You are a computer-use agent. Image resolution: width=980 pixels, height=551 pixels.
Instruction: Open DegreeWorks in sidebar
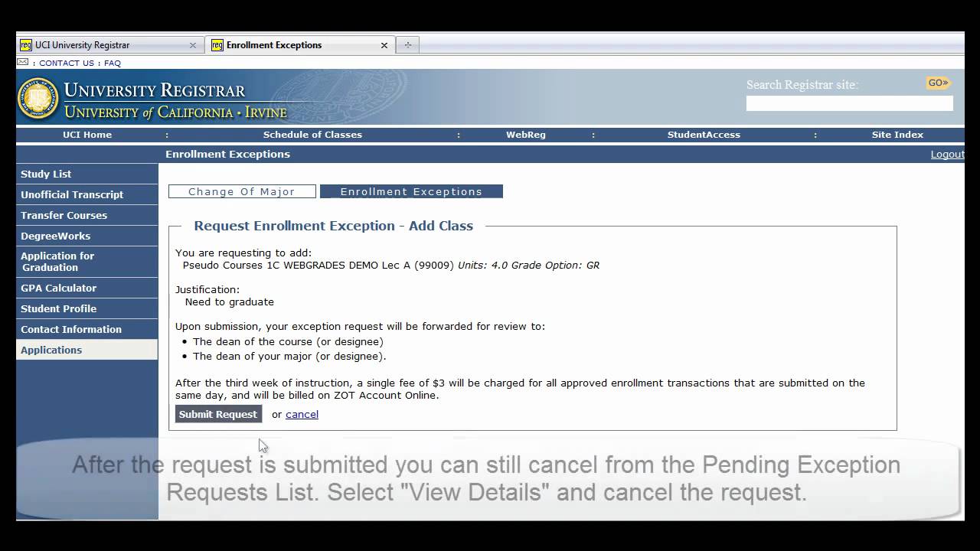coord(87,236)
